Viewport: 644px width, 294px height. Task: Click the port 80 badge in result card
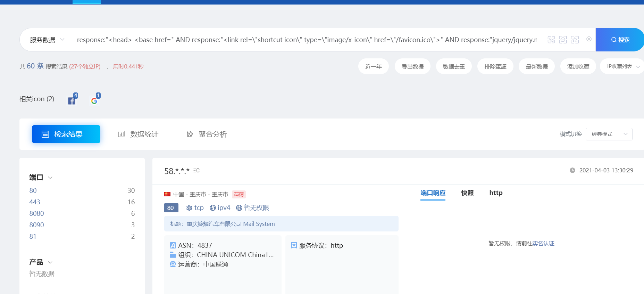(x=171, y=208)
